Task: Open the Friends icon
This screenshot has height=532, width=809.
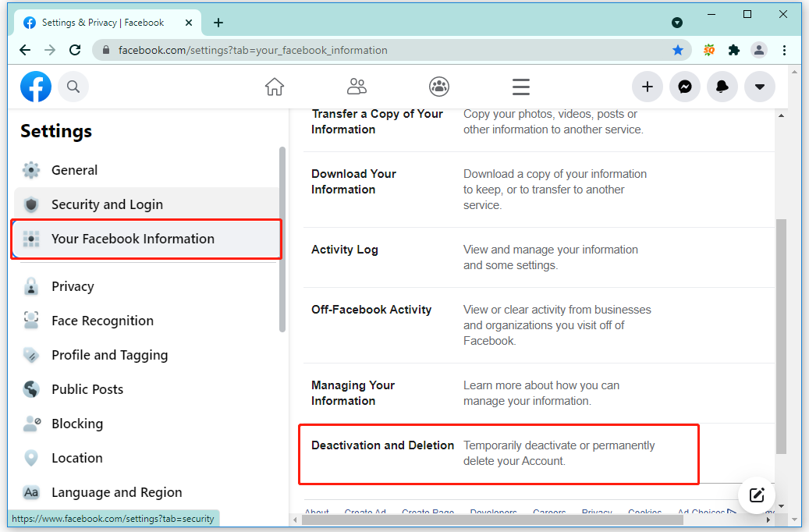Action: click(x=357, y=87)
